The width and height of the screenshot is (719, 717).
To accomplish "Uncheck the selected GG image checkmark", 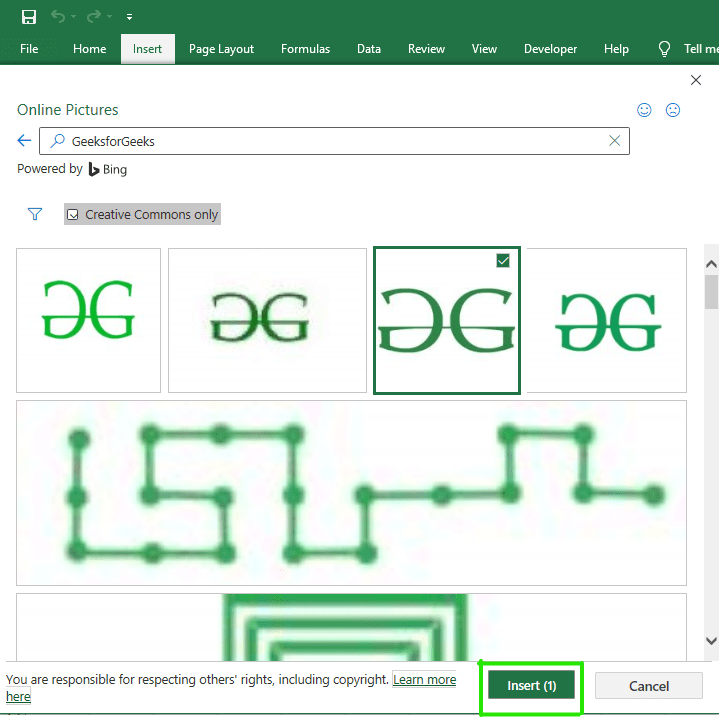I will coord(503,261).
